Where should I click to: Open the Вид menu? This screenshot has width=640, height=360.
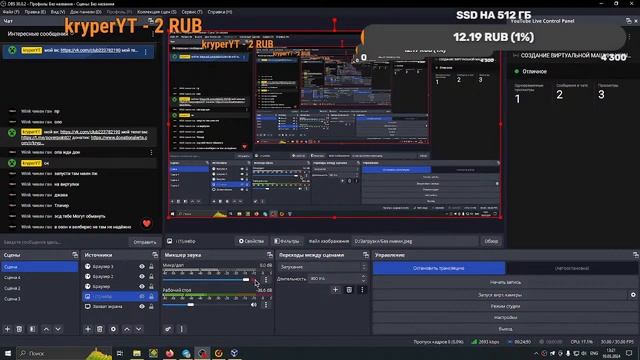58,12
